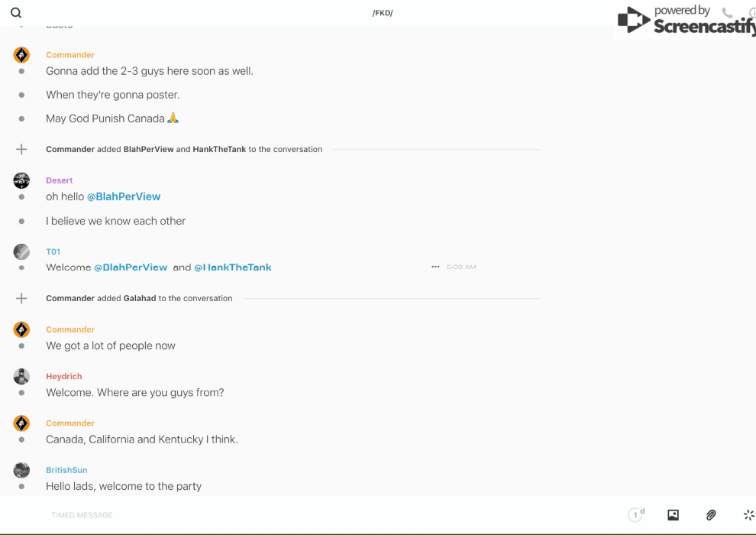
Task: Start a voice call with the phone icon
Action: click(727, 13)
